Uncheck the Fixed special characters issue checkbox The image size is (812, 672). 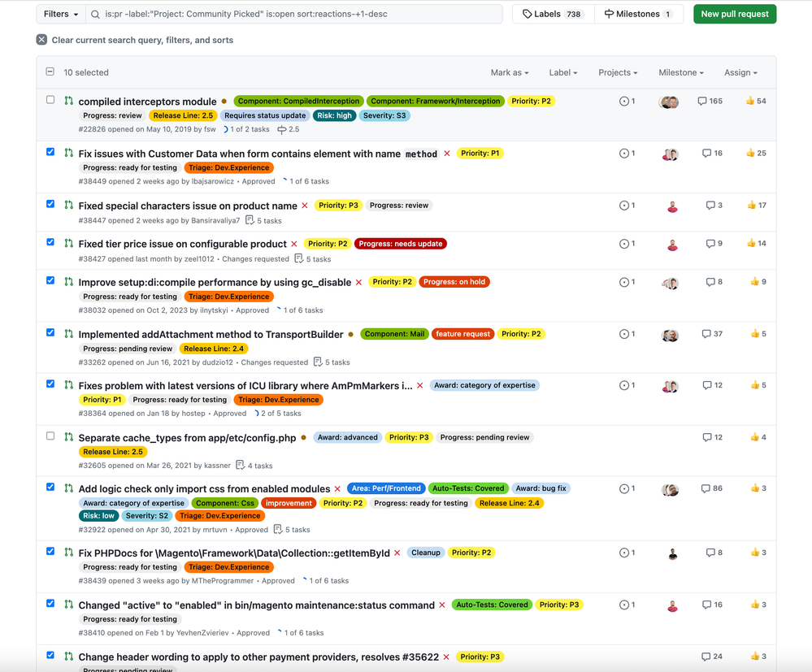(50, 204)
